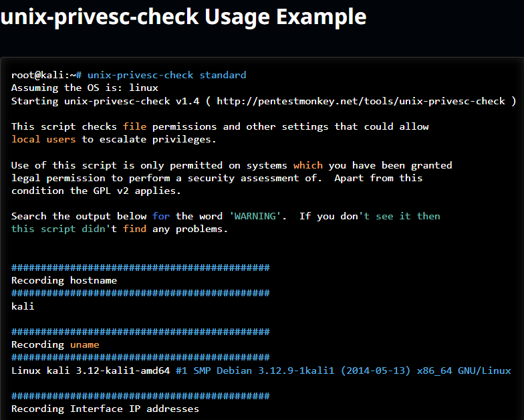
Task: Click the 'Recording hostname' line
Action: coord(64,280)
